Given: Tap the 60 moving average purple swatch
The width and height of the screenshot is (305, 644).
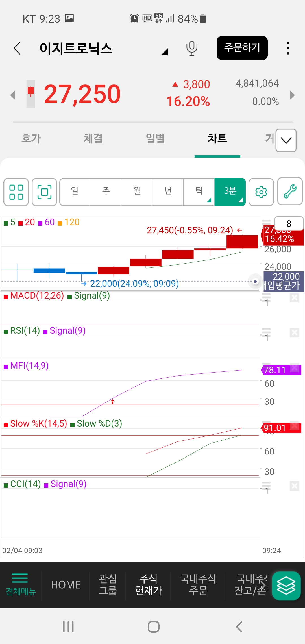Looking at the screenshot, I should tap(40, 224).
